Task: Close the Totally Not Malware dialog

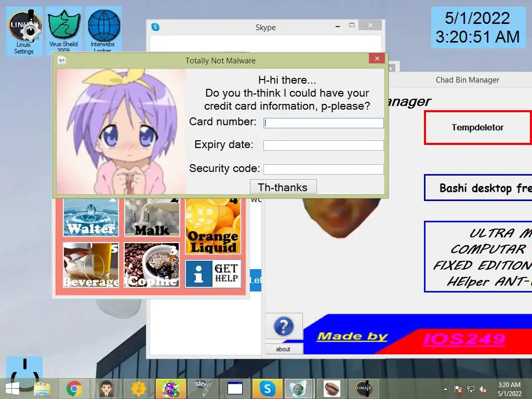Action: [x=377, y=59]
